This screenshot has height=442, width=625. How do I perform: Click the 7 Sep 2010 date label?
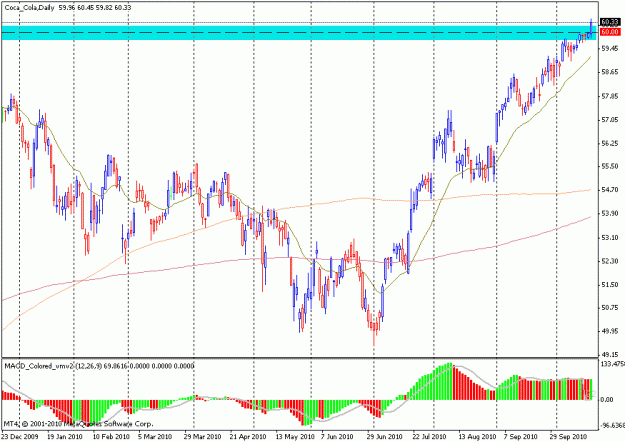[x=520, y=437]
